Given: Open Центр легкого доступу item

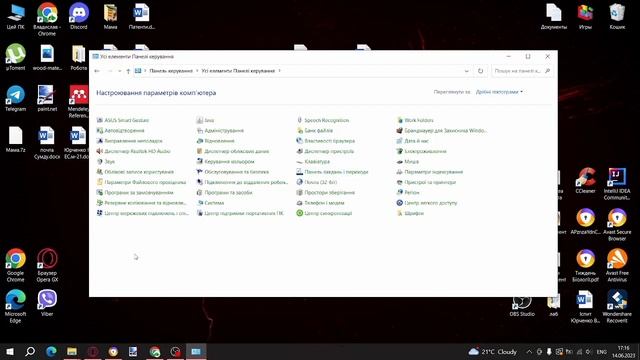Looking at the screenshot, I should point(427,203).
